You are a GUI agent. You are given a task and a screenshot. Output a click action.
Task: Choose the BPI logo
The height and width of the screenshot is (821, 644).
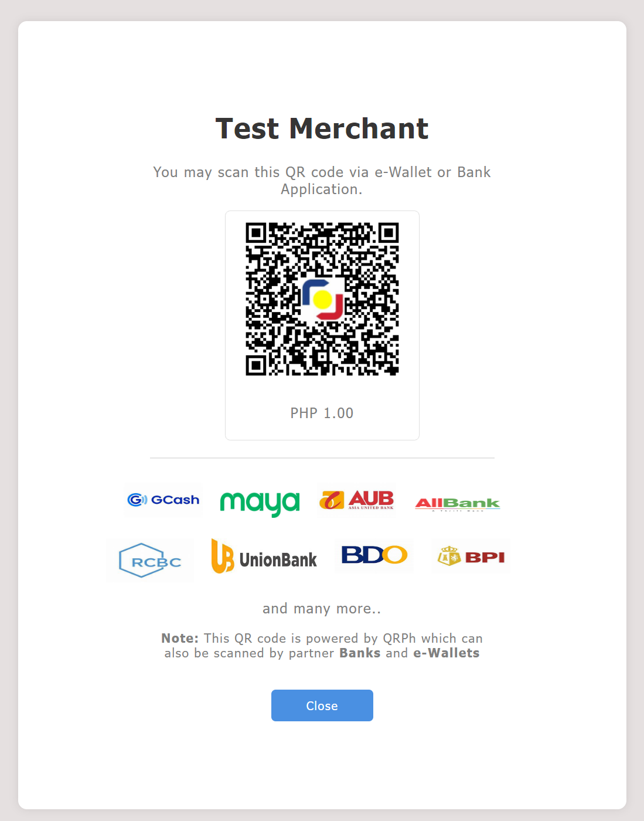pyautogui.click(x=471, y=556)
